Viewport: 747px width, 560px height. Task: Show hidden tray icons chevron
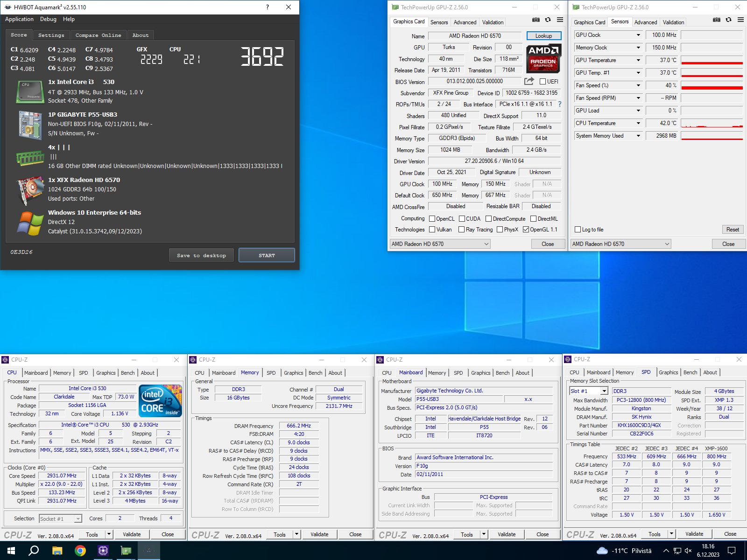[666, 551]
